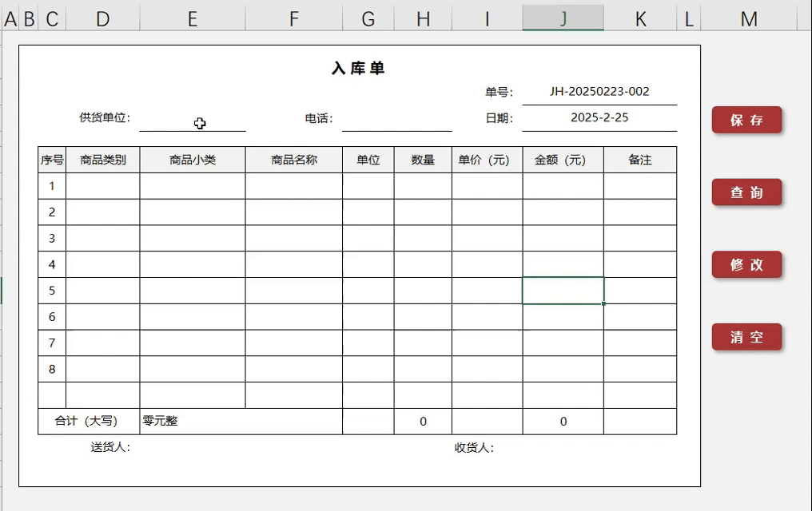Select column H header
Viewport: 812px width, 511px height.
point(423,19)
